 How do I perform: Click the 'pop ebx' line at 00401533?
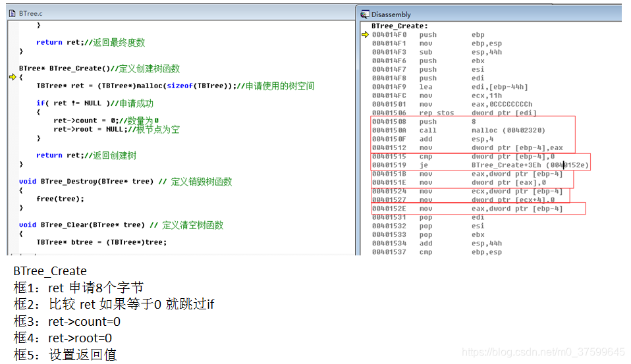coord(428,235)
